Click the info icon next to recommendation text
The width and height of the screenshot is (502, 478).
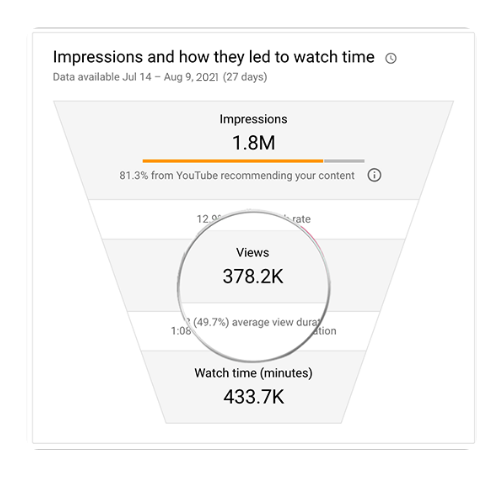tap(374, 175)
